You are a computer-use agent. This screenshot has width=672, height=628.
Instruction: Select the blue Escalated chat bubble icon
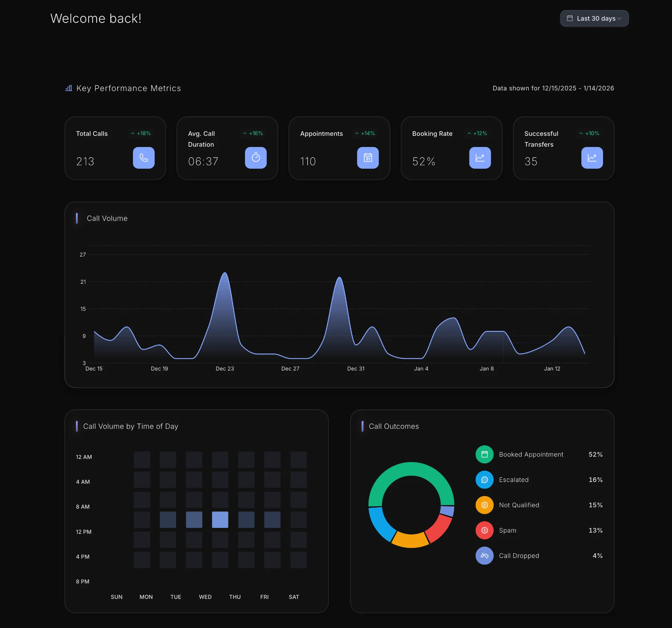[484, 480]
